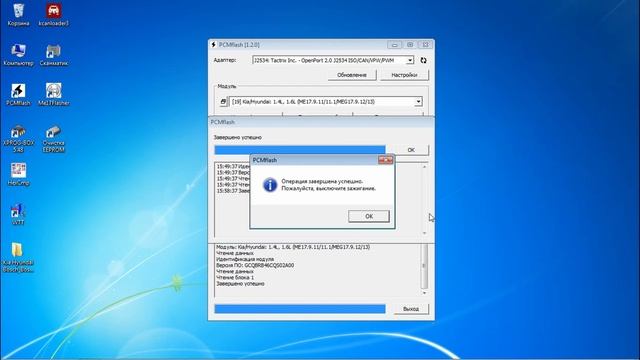640x360 pixels.
Task: Select the HexCmp desktop icon
Action: tap(18, 174)
